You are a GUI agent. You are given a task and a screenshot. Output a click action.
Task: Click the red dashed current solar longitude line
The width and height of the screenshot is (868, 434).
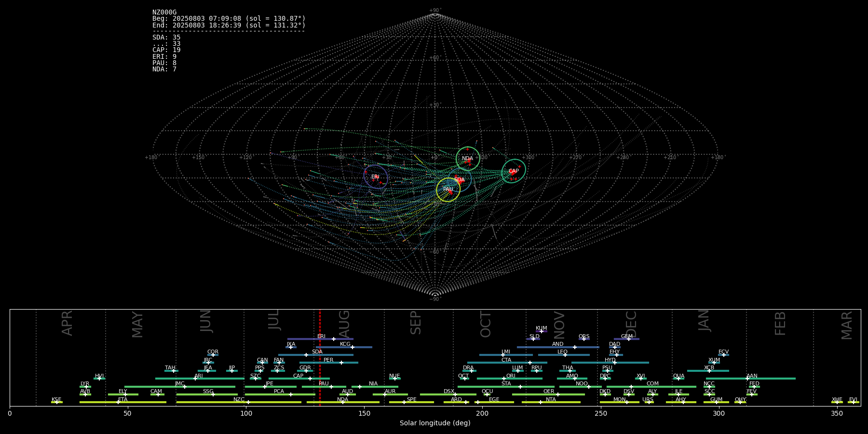click(x=320, y=357)
